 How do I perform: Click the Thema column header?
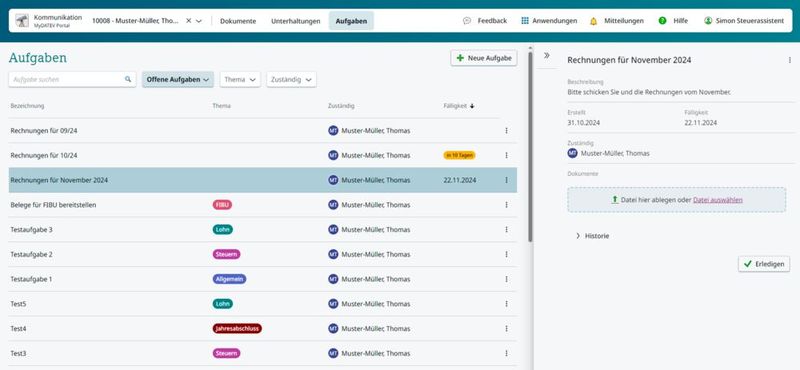(x=221, y=106)
